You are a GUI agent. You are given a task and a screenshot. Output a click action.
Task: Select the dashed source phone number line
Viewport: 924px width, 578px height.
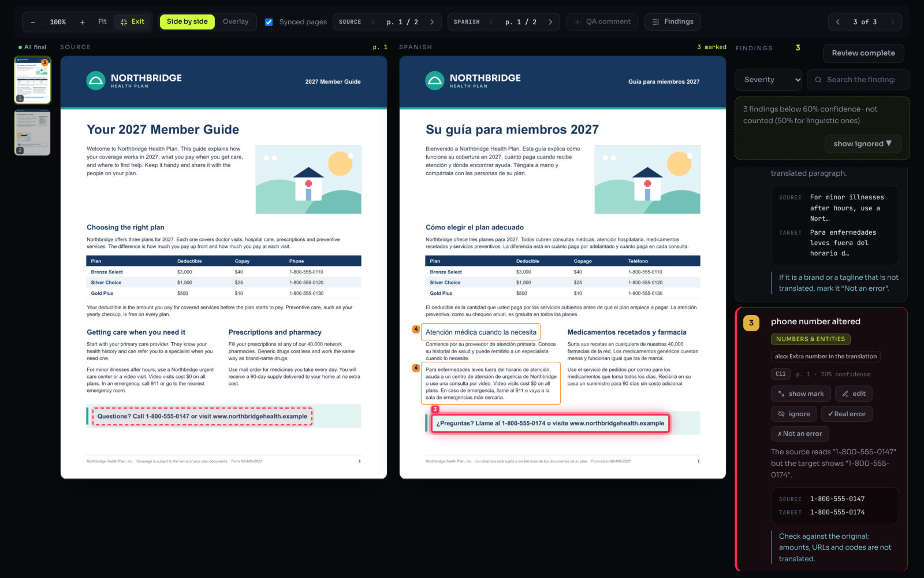202,416
